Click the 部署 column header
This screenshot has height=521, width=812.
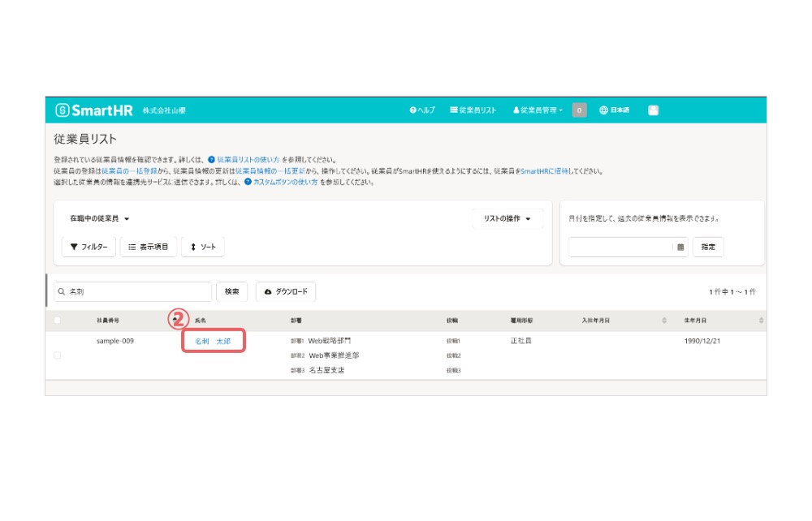click(296, 321)
